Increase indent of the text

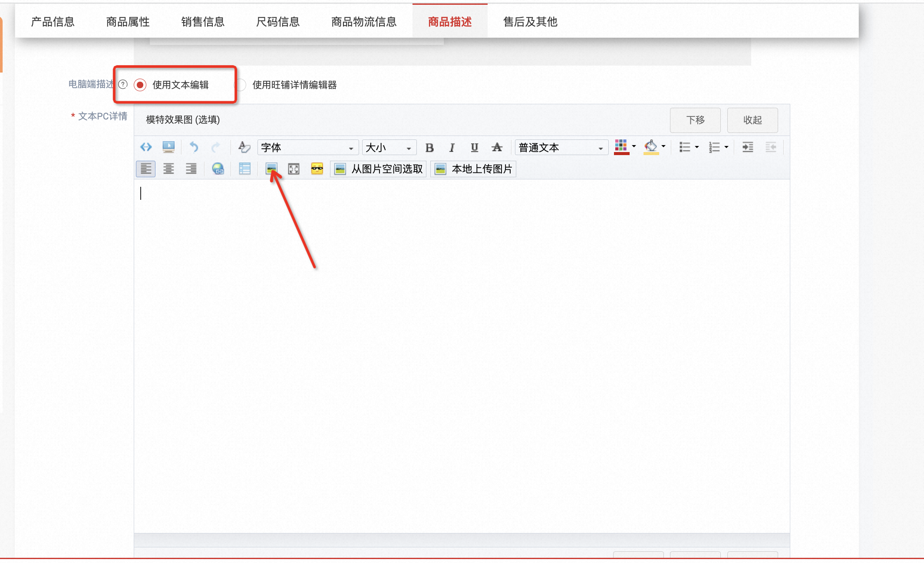click(x=748, y=147)
